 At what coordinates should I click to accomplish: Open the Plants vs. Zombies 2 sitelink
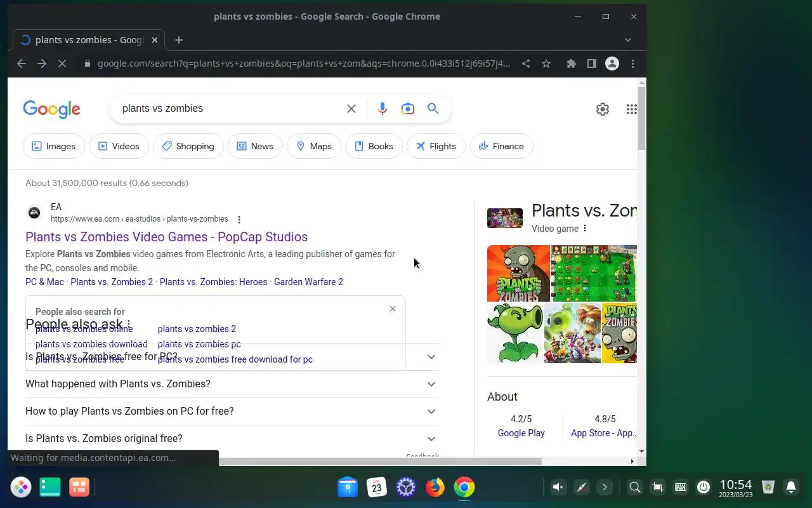112,282
